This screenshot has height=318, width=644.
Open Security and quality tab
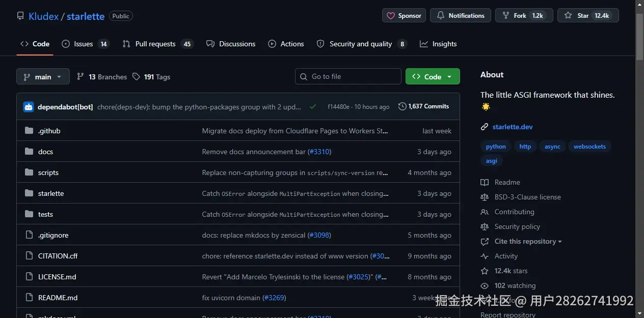362,44
